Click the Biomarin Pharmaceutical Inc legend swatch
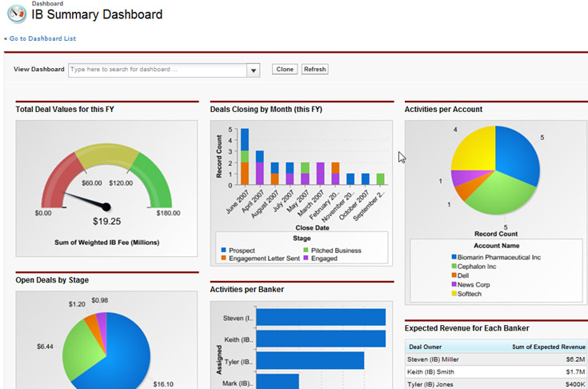588x389 pixels. (454, 258)
